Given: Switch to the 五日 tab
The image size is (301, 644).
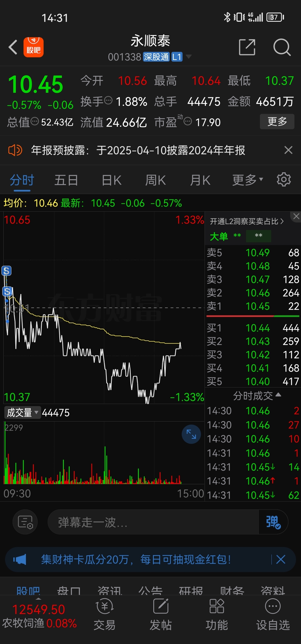Looking at the screenshot, I should pyautogui.click(x=66, y=180).
